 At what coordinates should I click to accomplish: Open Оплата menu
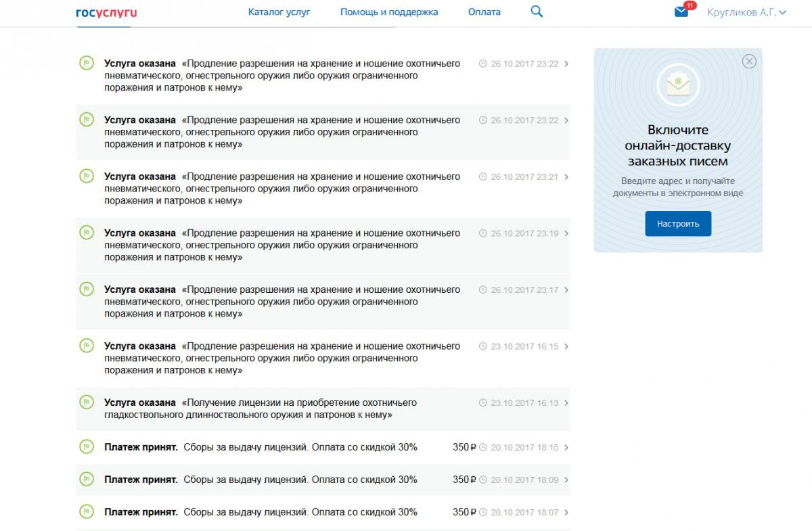(x=484, y=12)
